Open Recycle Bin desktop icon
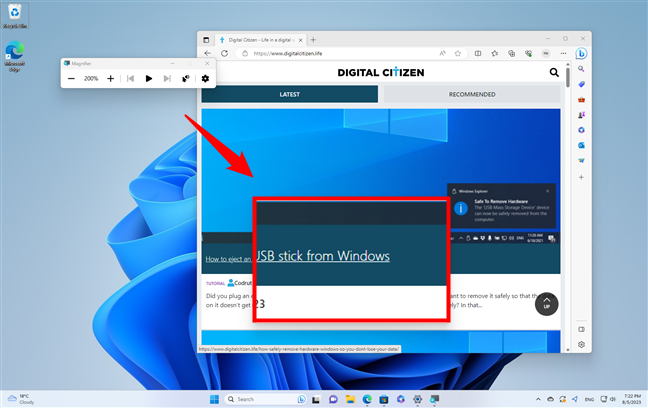The height and width of the screenshot is (408, 648). click(x=15, y=16)
